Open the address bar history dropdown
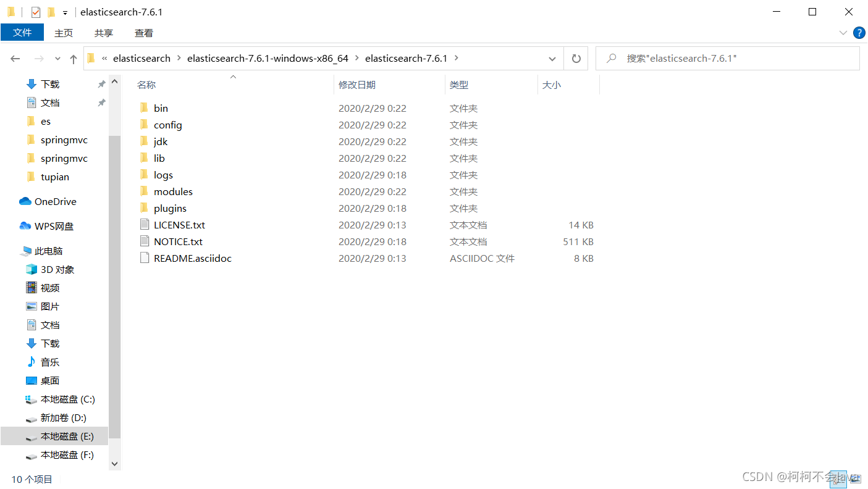This screenshot has height=489, width=868. pyautogui.click(x=552, y=59)
